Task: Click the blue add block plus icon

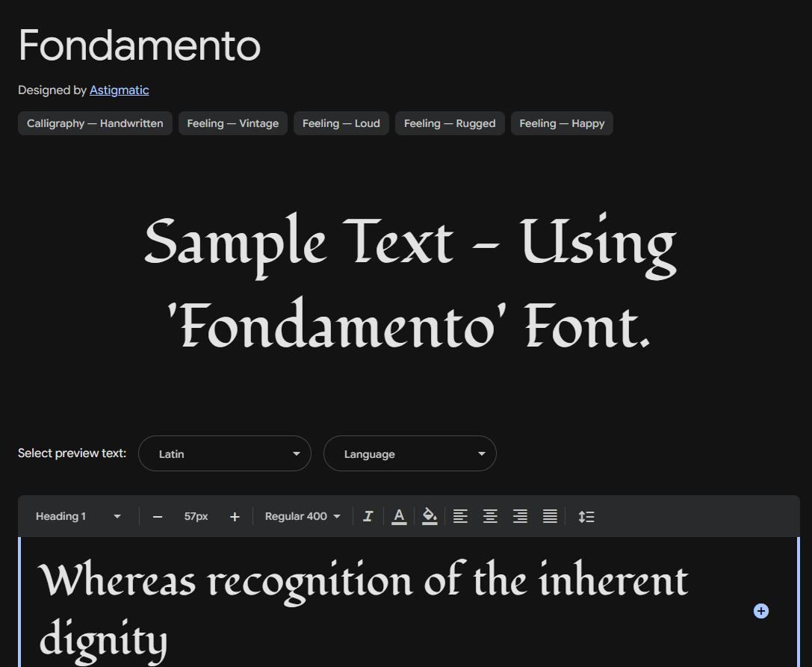Action: (760, 611)
